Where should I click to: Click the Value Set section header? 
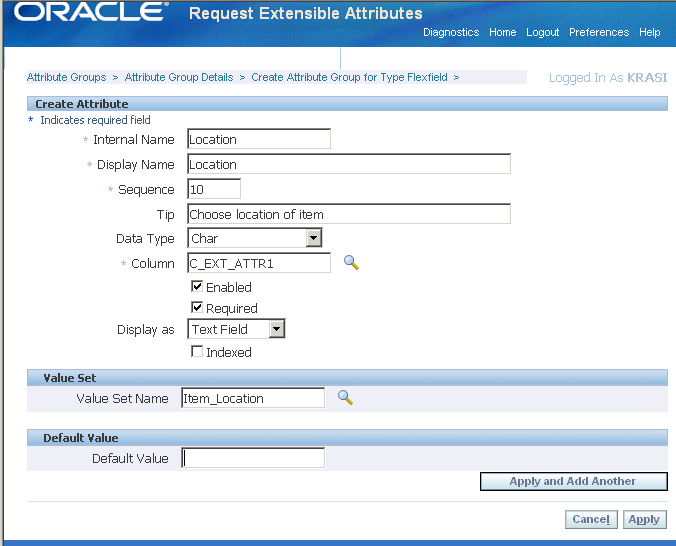click(347, 378)
